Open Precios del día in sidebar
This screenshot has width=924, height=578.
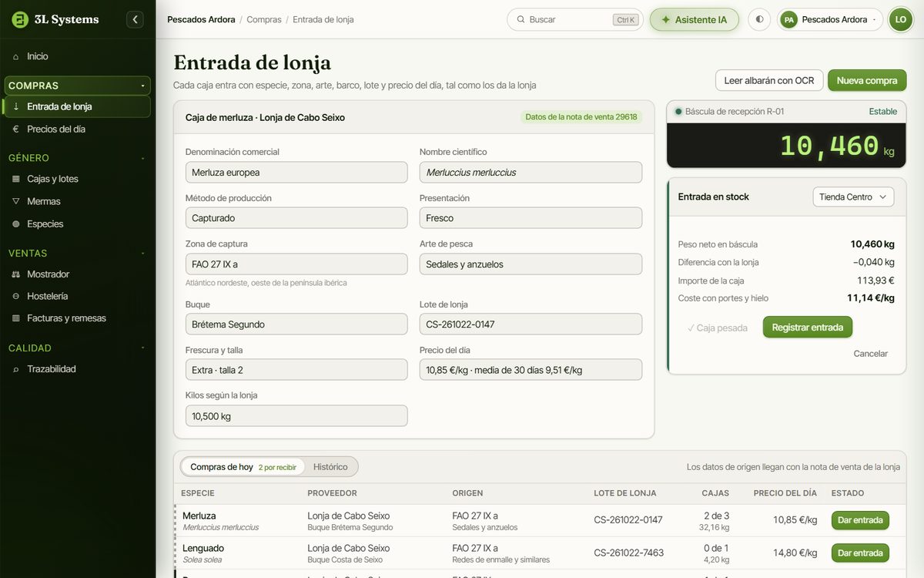(x=77, y=129)
